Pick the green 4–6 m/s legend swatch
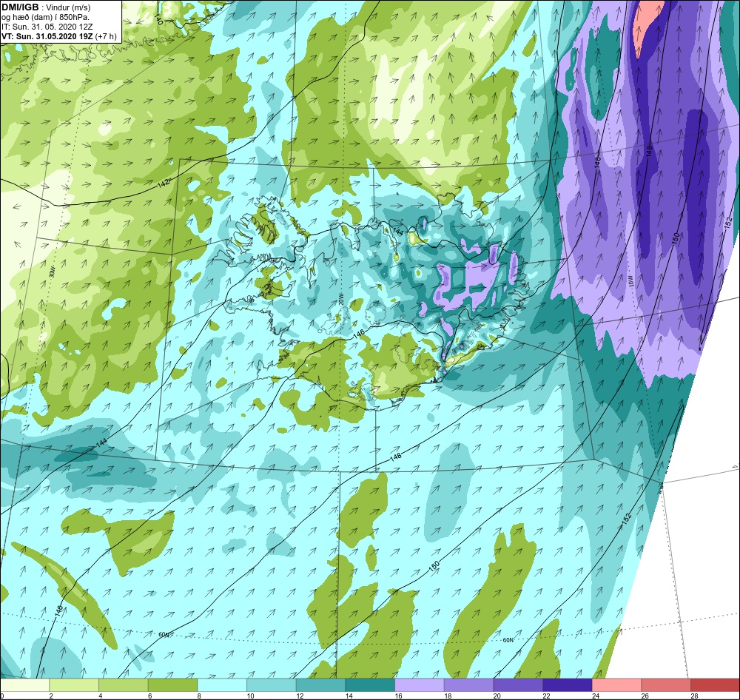The width and height of the screenshot is (740, 700). [123, 685]
